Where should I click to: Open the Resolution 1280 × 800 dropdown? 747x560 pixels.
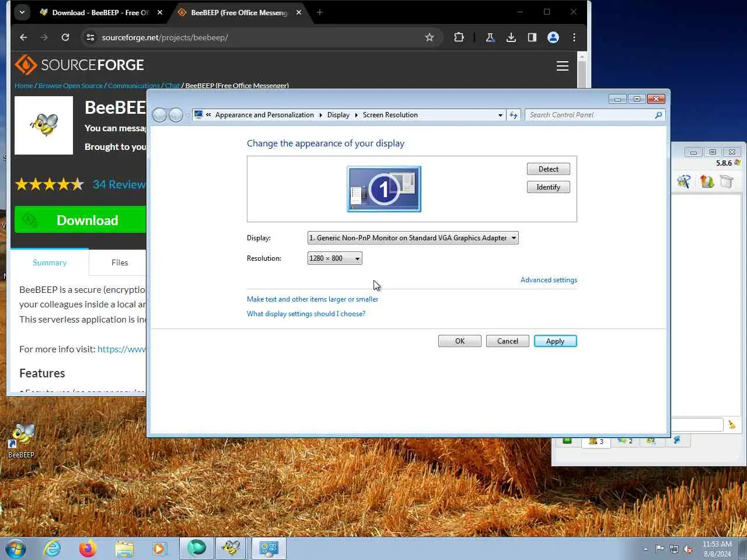(x=335, y=258)
